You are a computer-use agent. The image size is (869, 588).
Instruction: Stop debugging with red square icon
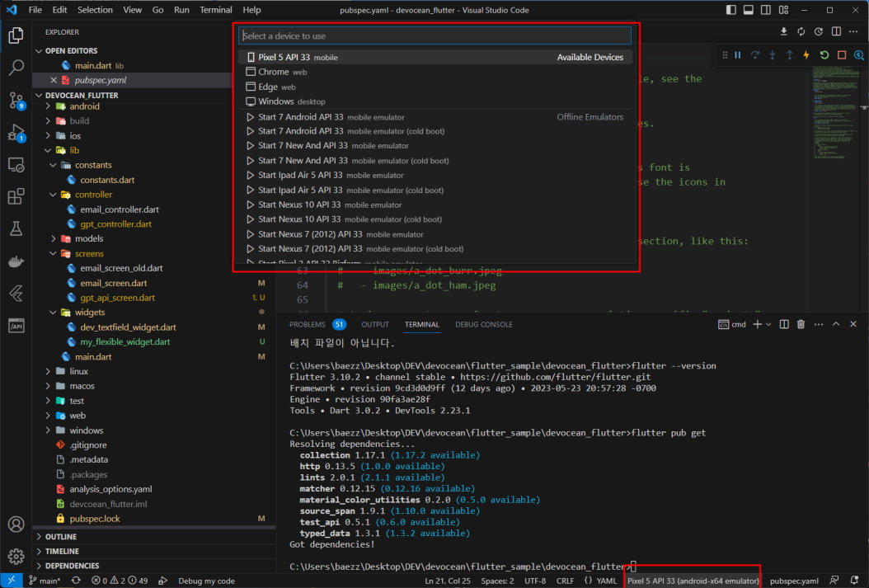(x=841, y=55)
